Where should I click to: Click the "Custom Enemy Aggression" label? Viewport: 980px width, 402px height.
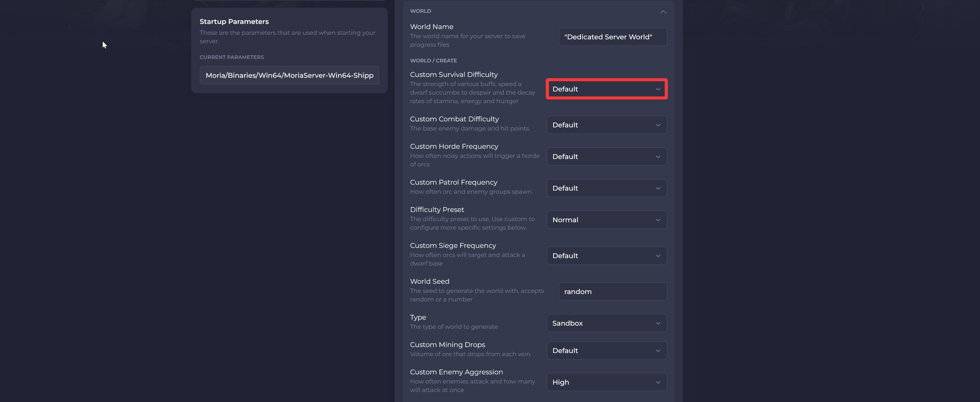pyautogui.click(x=456, y=372)
